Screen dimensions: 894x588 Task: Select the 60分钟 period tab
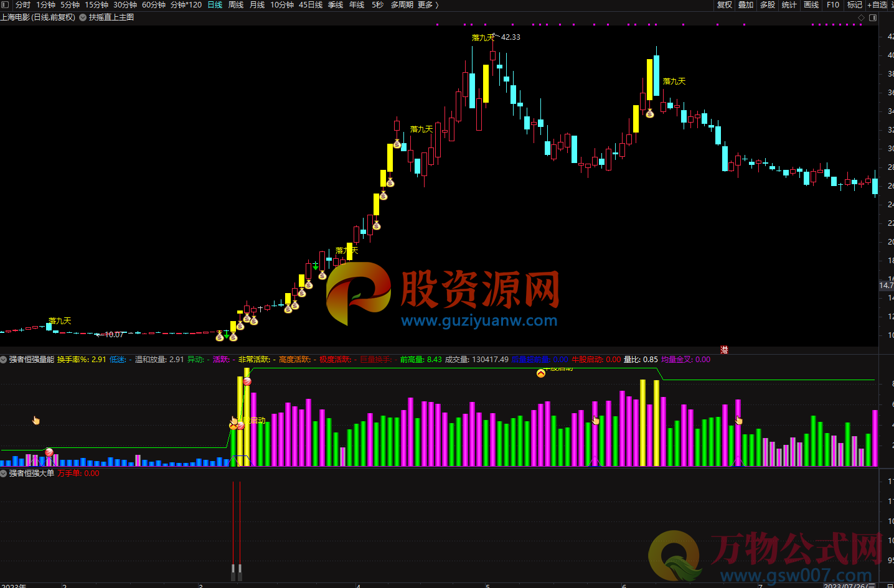point(153,5)
